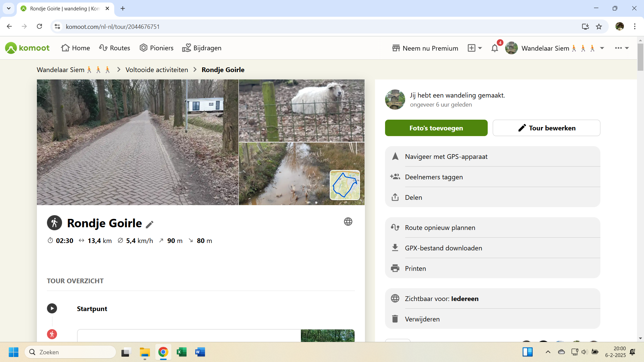
Task: Open the Pioniers menu item
Action: pyautogui.click(x=157, y=48)
